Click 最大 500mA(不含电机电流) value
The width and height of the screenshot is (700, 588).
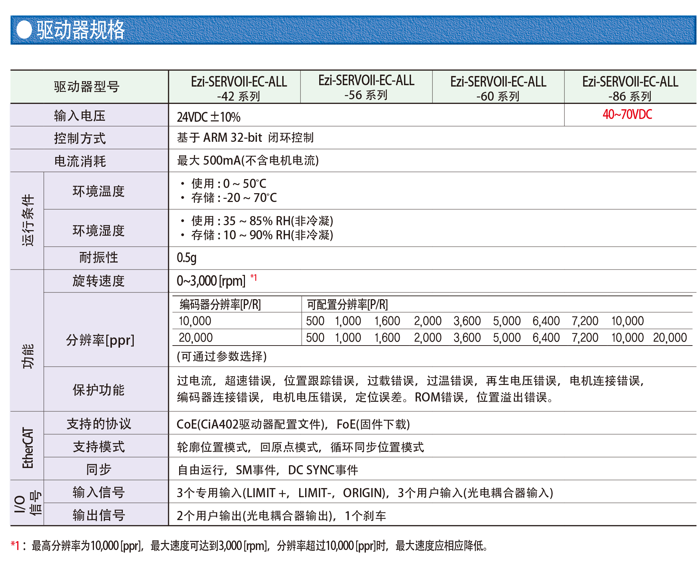click(248, 160)
